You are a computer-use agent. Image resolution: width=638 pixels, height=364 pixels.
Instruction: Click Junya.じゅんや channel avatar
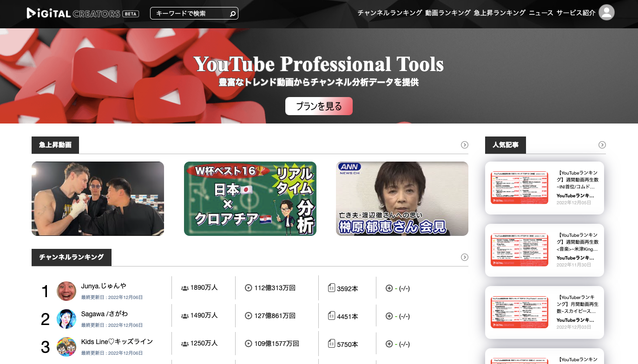pos(66,291)
